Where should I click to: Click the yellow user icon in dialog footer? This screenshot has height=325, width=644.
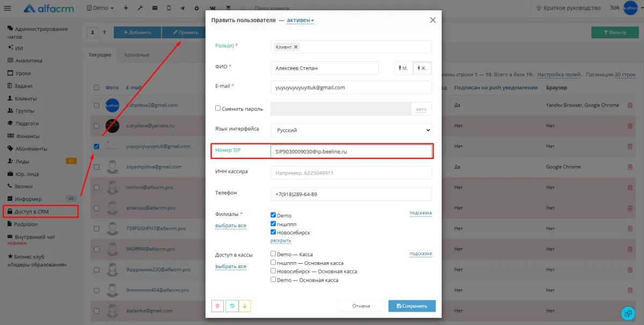(245, 306)
